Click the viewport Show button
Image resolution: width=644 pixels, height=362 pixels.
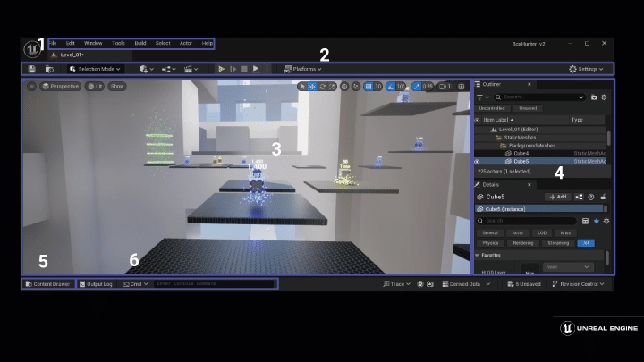(x=117, y=86)
